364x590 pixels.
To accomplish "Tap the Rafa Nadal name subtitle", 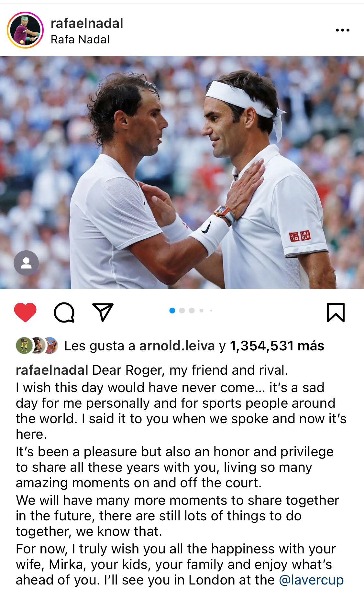I will coord(80,40).
